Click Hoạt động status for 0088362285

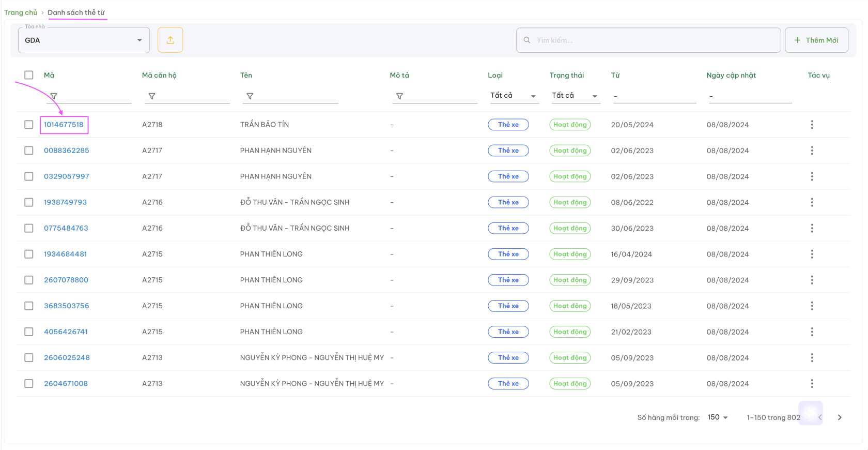click(x=570, y=151)
